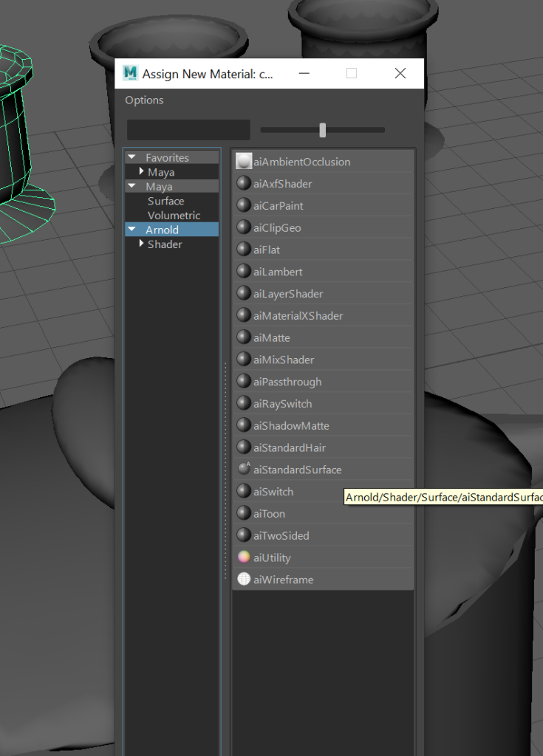This screenshot has width=543, height=756.
Task: Pick the aiCarPaint shader name
Action: click(x=279, y=206)
